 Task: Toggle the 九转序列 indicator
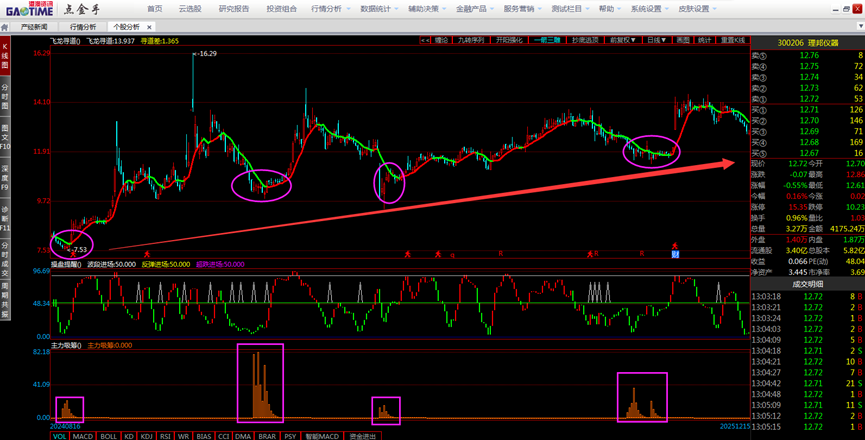tap(471, 40)
